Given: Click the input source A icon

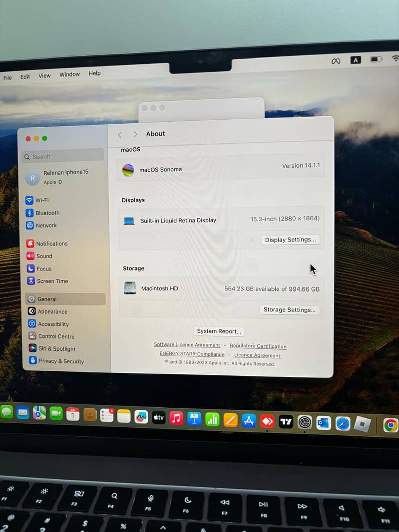Looking at the screenshot, I should click(356, 60).
